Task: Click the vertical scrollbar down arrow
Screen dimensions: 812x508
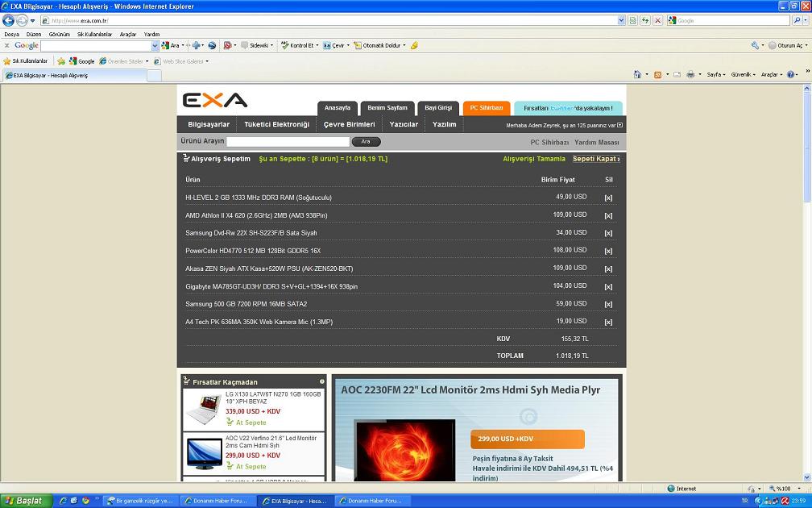Action: [x=807, y=477]
